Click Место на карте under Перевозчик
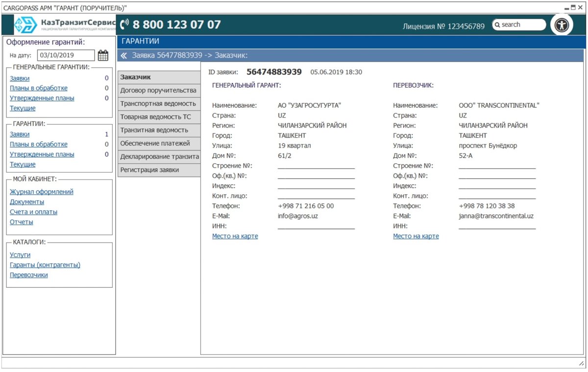 [416, 236]
